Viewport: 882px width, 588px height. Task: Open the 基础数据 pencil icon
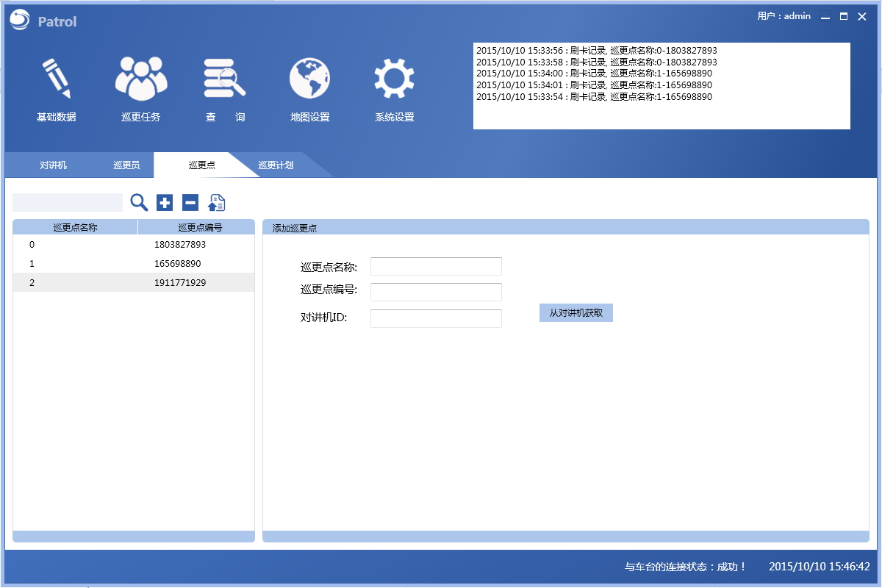click(x=57, y=79)
